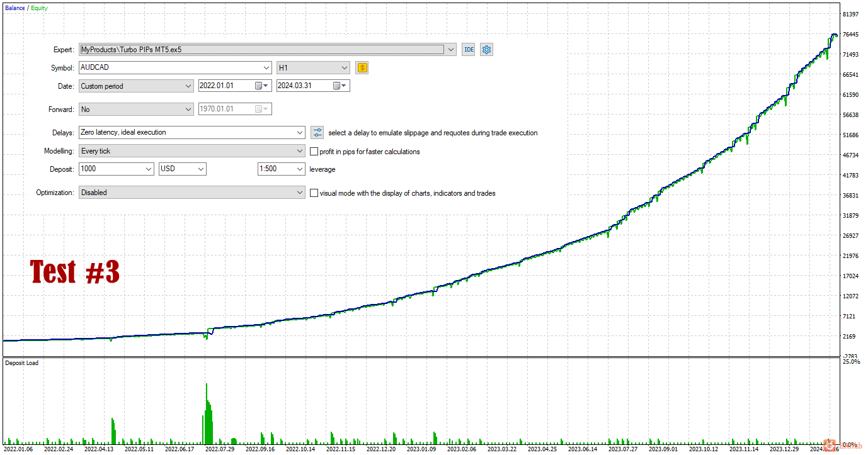Open the Symbol combo box showing AUDCAD
The width and height of the screenshot is (868, 455).
coord(175,68)
